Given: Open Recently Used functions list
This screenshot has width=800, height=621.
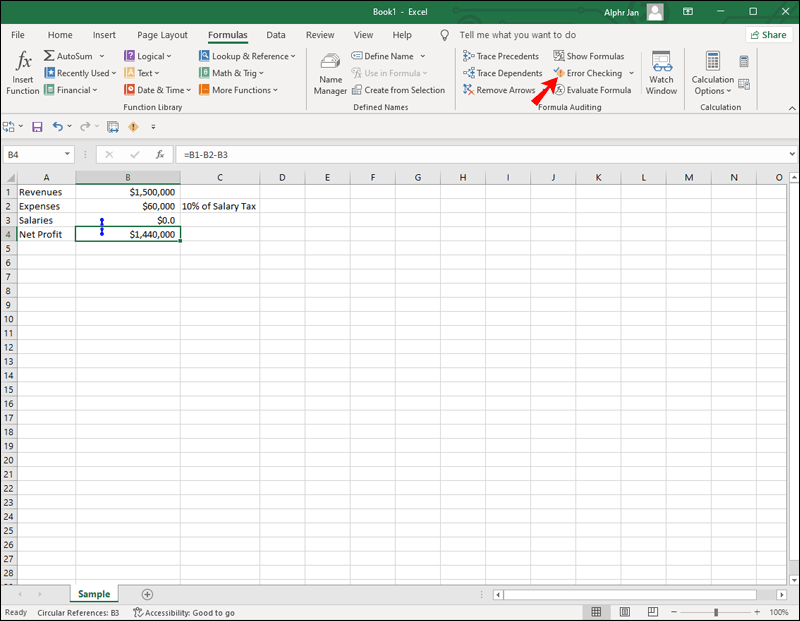Looking at the screenshot, I should pyautogui.click(x=80, y=73).
